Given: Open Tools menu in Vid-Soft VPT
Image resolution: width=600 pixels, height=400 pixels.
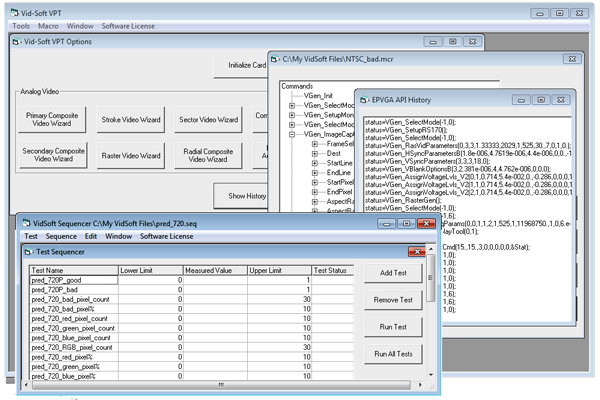Looking at the screenshot, I should coord(21,26).
